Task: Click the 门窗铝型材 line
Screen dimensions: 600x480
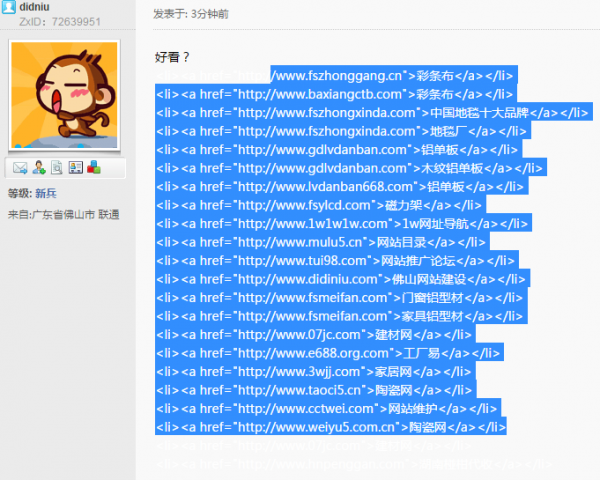Action: pos(340,298)
